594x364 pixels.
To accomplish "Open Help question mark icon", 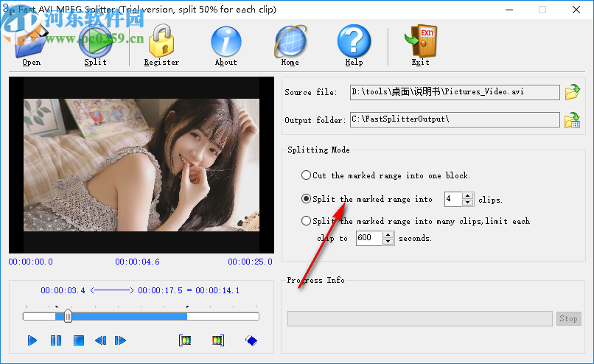I will click(x=354, y=46).
